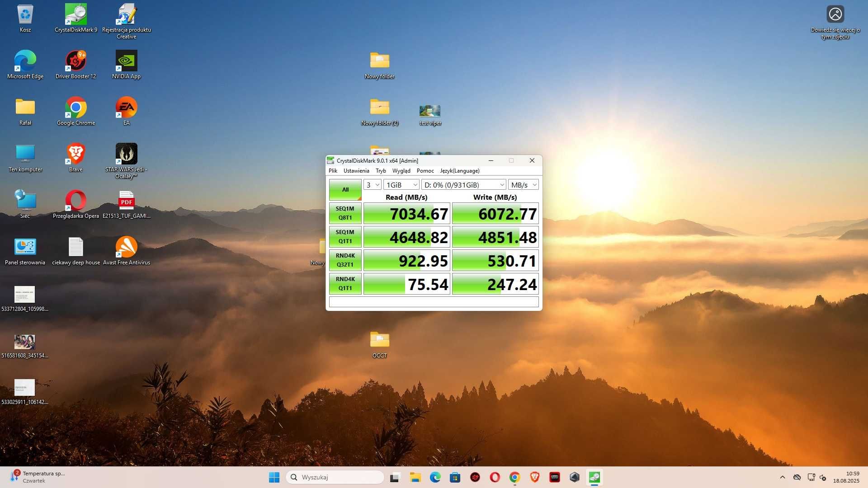
Task: Start the SEQ1M Q8T1 test
Action: click(x=345, y=213)
